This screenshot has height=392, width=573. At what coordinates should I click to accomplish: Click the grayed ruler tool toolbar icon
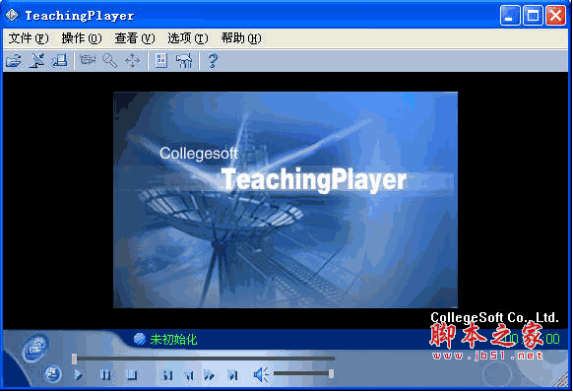tap(88, 60)
